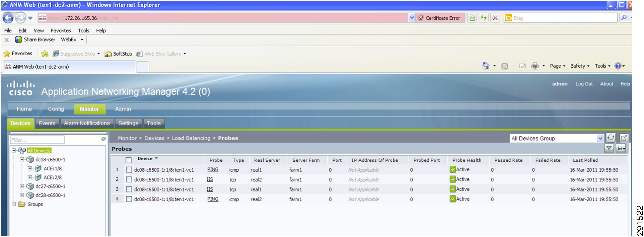Click the IIS probe link in row 2
Viewport: 644px width, 237px height.
[x=210, y=179]
